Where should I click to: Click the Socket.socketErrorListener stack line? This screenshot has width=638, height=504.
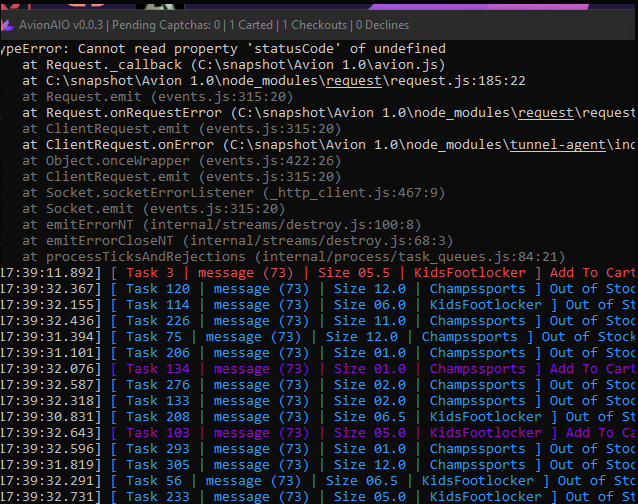234,193
